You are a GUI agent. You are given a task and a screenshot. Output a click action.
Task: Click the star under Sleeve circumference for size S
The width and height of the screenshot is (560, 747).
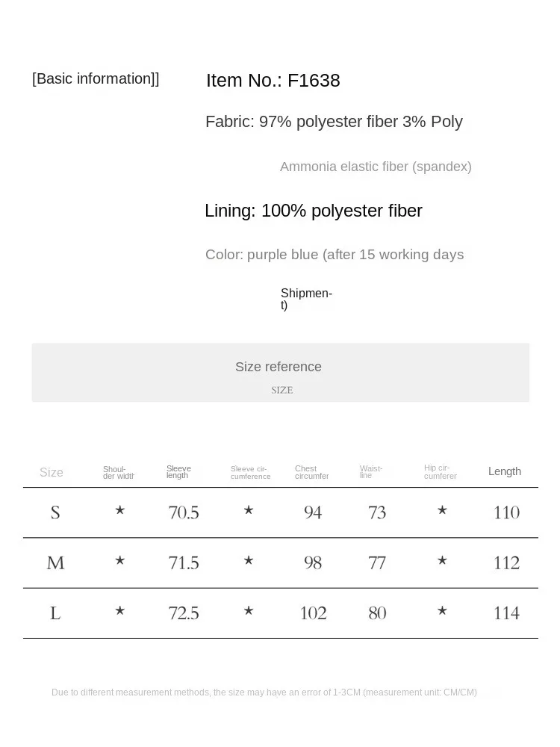(249, 511)
